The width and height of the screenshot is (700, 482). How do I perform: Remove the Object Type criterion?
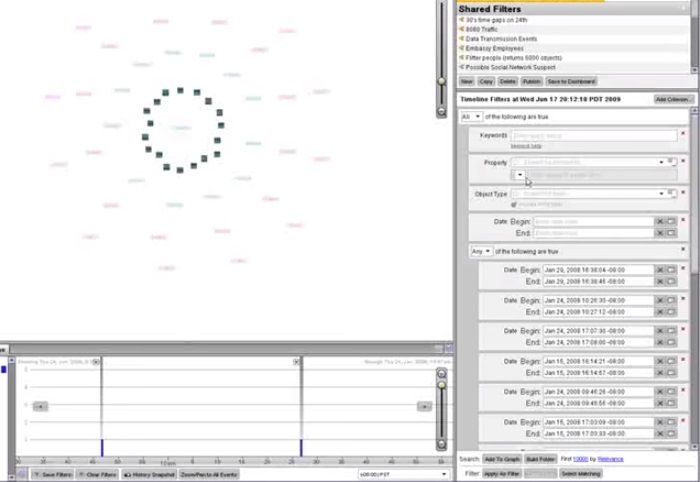tap(683, 192)
